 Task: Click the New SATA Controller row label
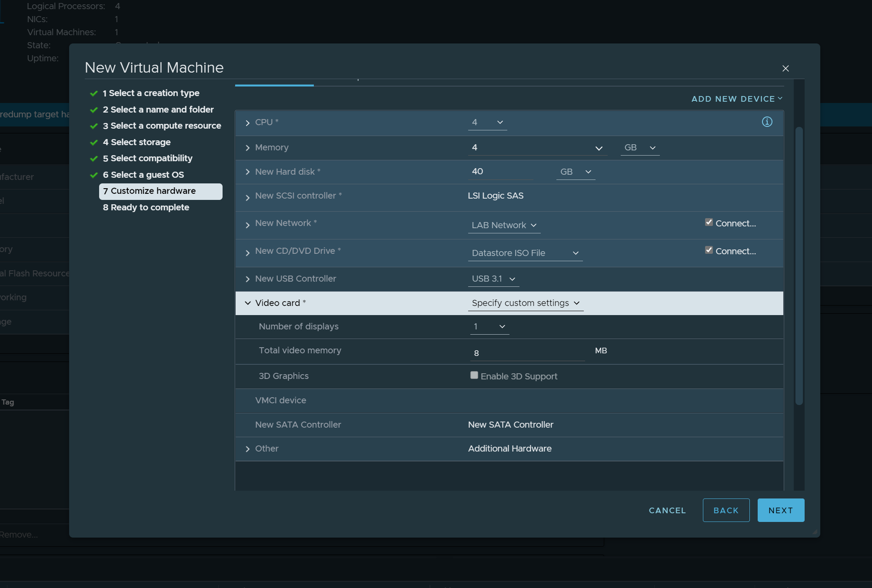click(298, 425)
